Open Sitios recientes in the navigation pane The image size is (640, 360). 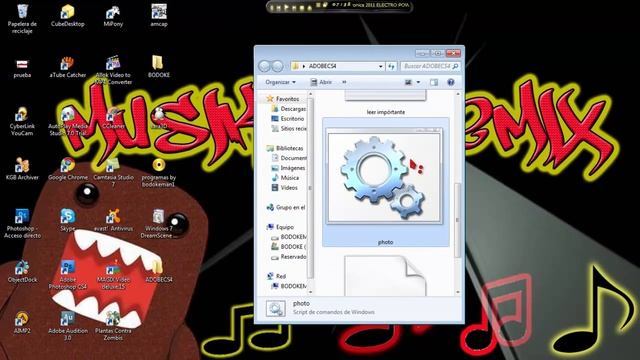pos(289,129)
